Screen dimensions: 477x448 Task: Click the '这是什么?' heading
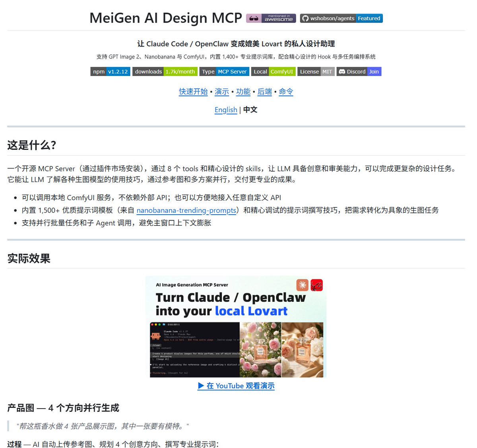coord(32,145)
